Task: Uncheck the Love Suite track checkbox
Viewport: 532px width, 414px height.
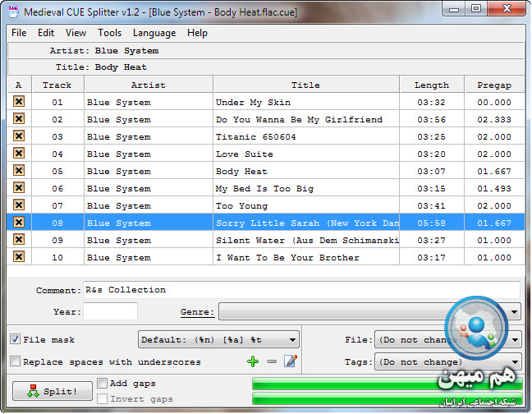Action: [19, 153]
